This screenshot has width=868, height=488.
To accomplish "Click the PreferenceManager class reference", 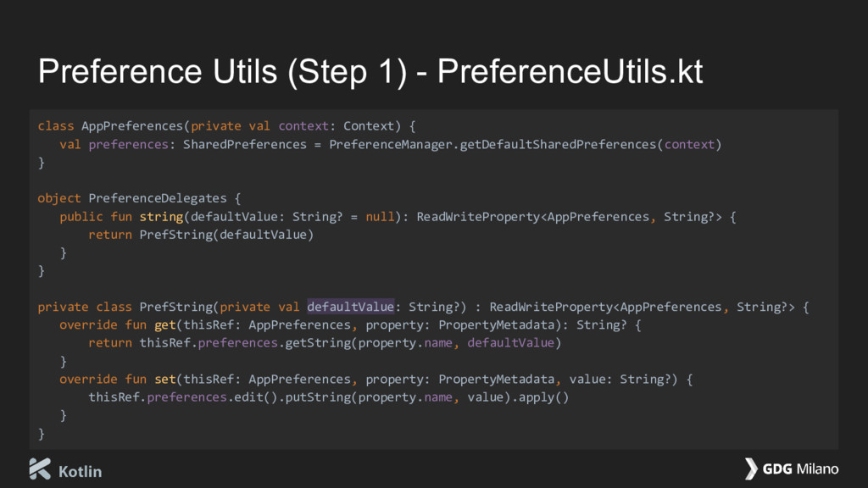I will click(391, 144).
